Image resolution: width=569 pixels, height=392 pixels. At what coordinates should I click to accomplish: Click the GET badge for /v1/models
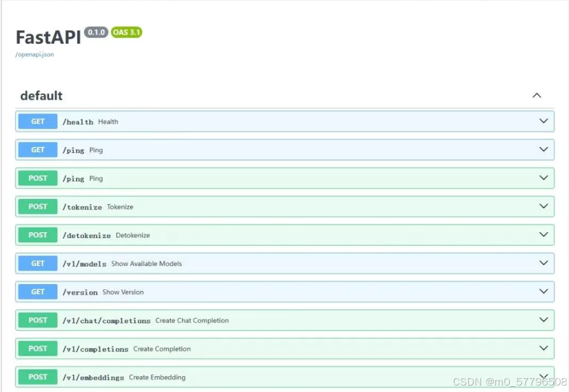tap(38, 263)
